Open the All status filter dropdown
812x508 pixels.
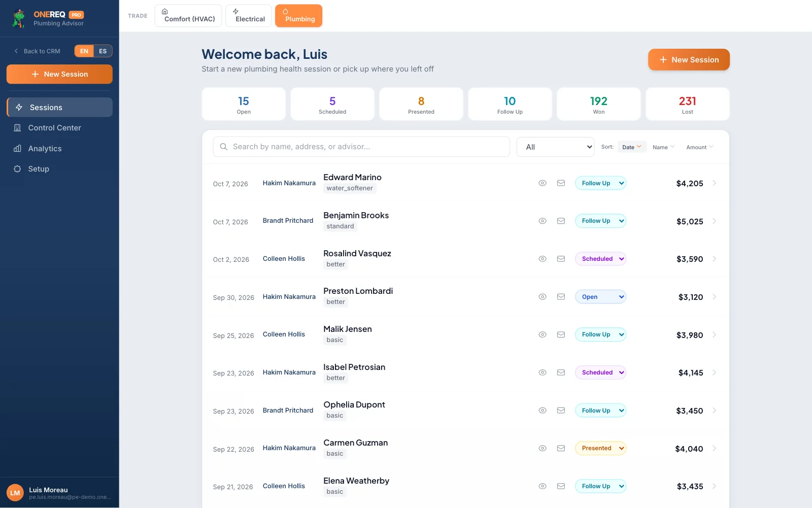pyautogui.click(x=556, y=147)
